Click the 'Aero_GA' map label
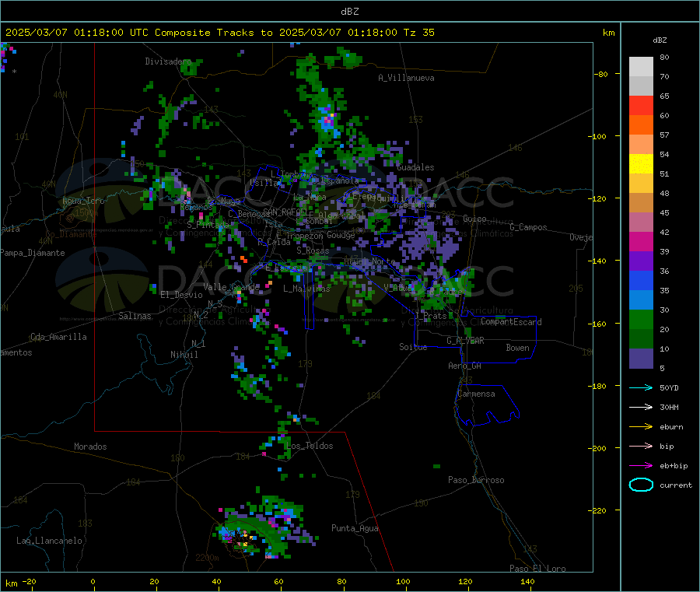The image size is (700, 592). 464,366
